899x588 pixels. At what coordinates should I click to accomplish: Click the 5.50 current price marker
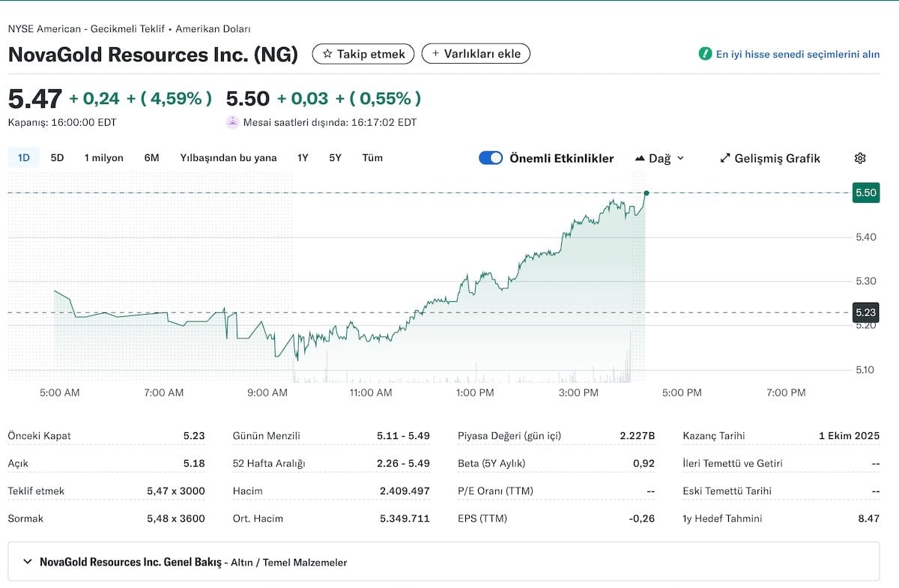866,193
